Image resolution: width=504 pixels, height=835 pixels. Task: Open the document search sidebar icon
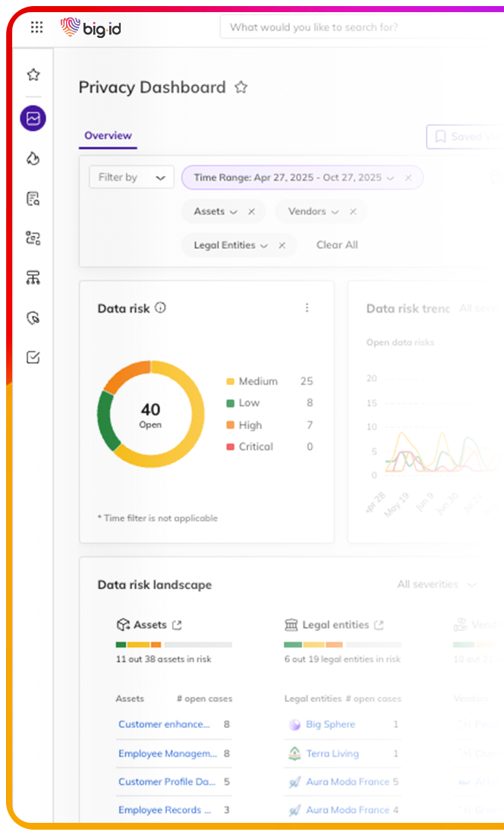33,199
